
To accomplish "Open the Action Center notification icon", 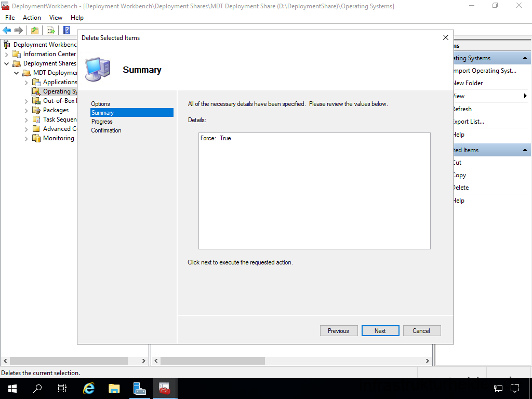I will 515,389.
